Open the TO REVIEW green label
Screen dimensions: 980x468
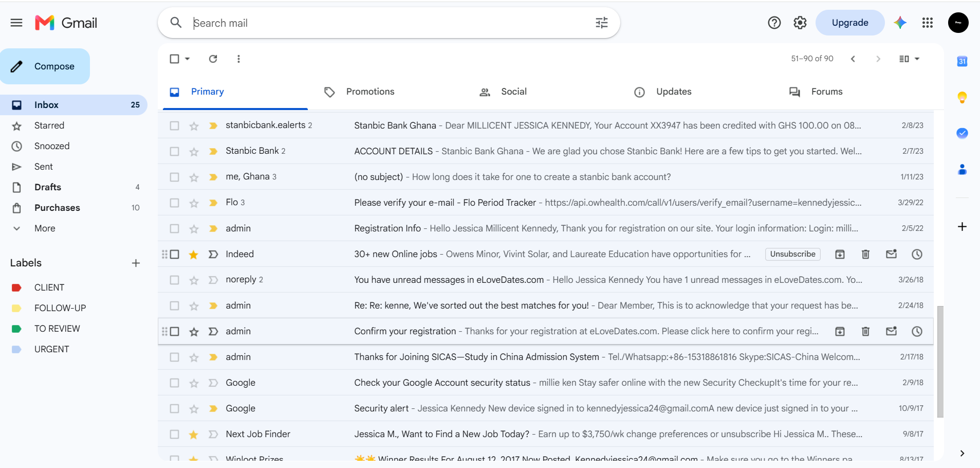[57, 329]
